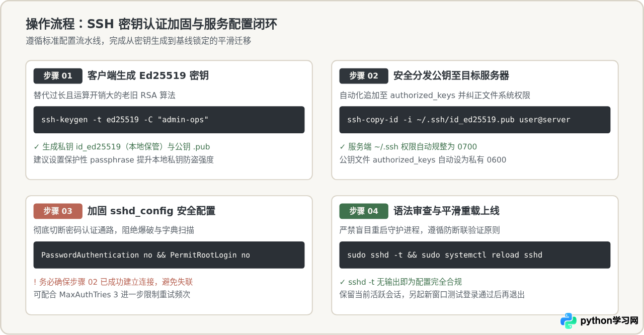Click text "严禁盲目重启守护进程，遵循防断联验证原则"

(420, 231)
